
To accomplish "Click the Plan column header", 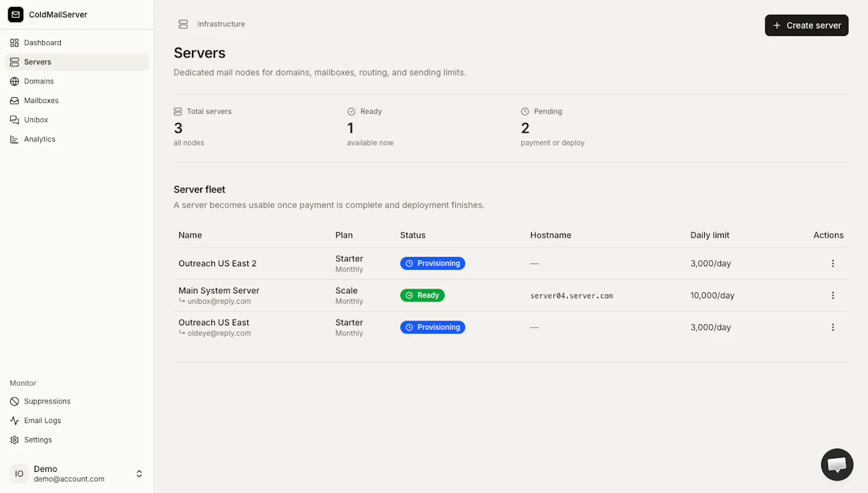I will coord(344,235).
